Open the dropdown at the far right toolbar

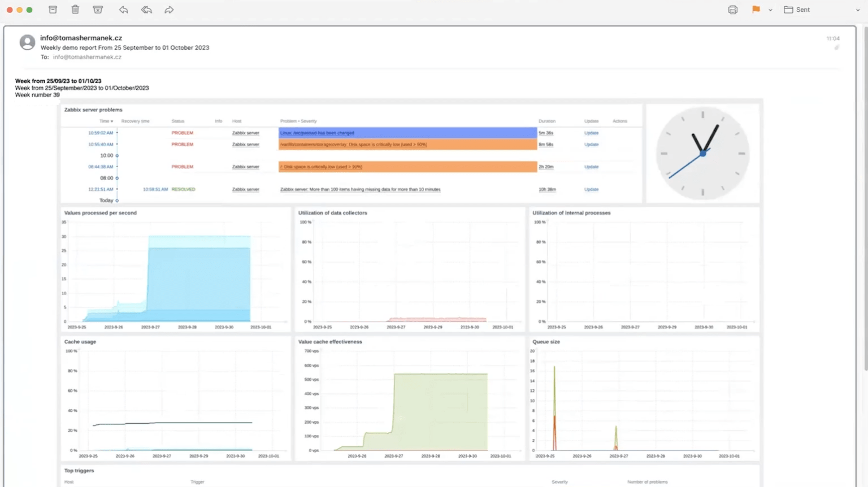pyautogui.click(x=858, y=10)
